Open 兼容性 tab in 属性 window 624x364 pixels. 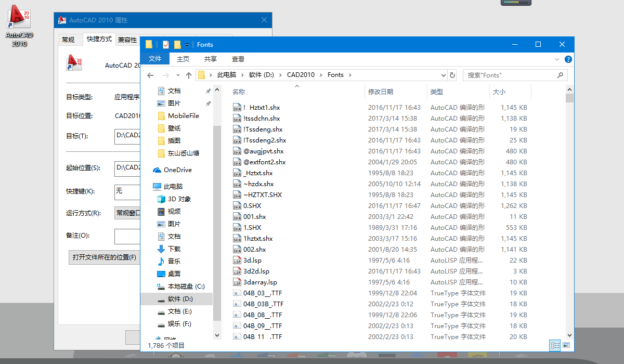[127, 40]
